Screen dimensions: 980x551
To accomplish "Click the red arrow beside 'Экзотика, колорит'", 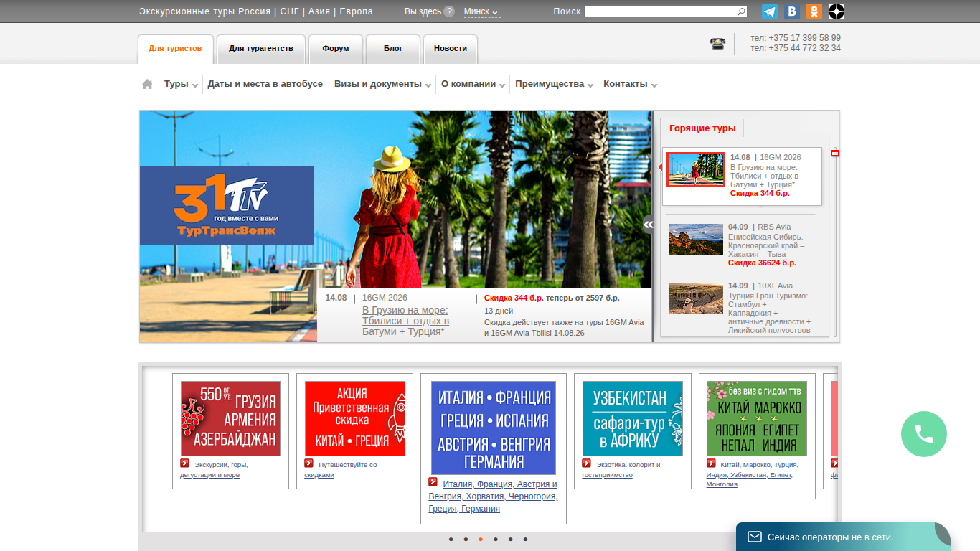I will (586, 463).
